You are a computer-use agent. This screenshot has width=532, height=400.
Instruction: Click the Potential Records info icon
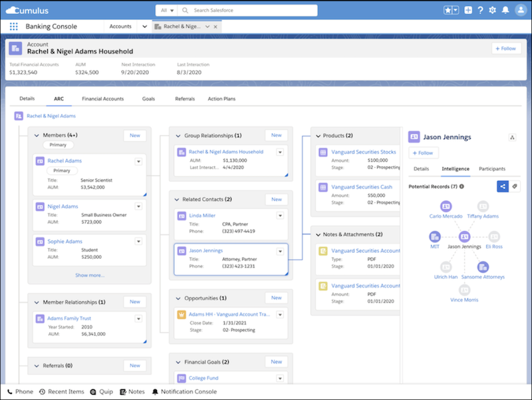point(462,186)
